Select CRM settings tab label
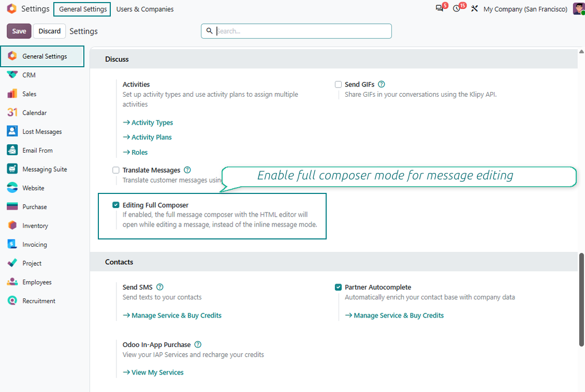 (28, 75)
